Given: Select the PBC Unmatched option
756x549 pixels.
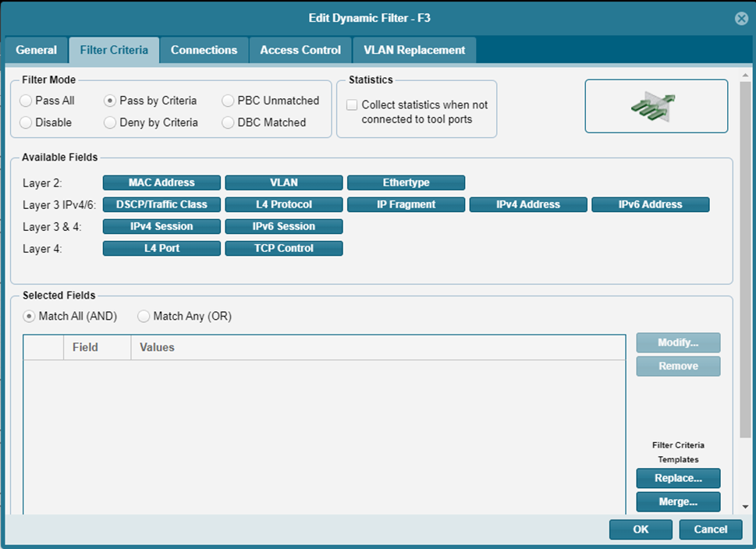Looking at the screenshot, I should pos(229,101).
